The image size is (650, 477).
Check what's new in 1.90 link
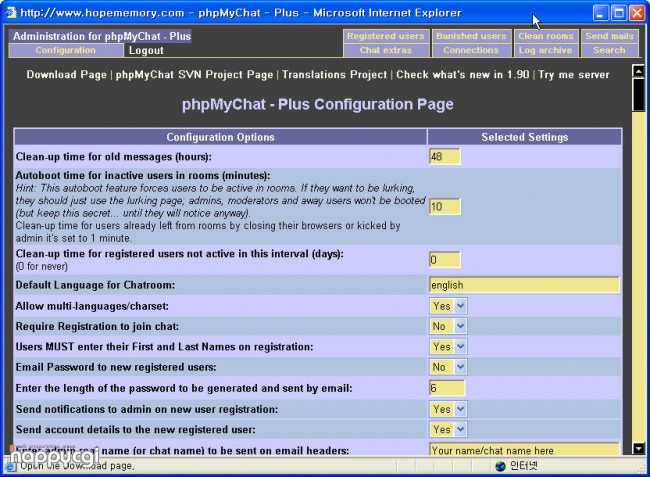click(x=463, y=75)
